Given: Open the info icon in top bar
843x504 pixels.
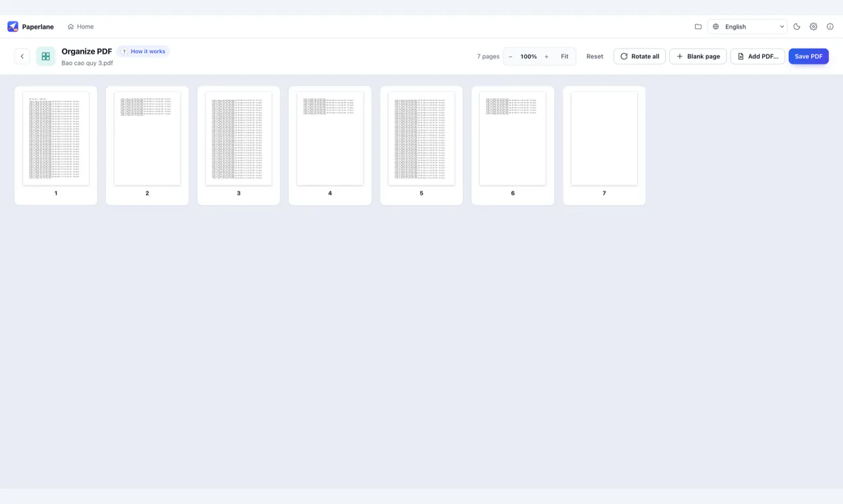Looking at the screenshot, I should coord(830,27).
